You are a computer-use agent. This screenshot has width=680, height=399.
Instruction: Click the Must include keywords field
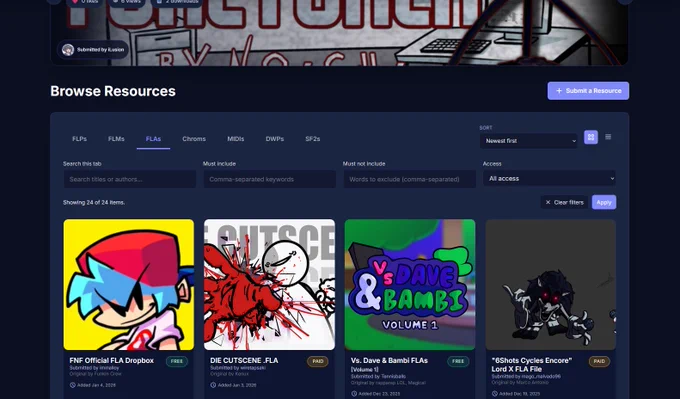click(x=269, y=179)
